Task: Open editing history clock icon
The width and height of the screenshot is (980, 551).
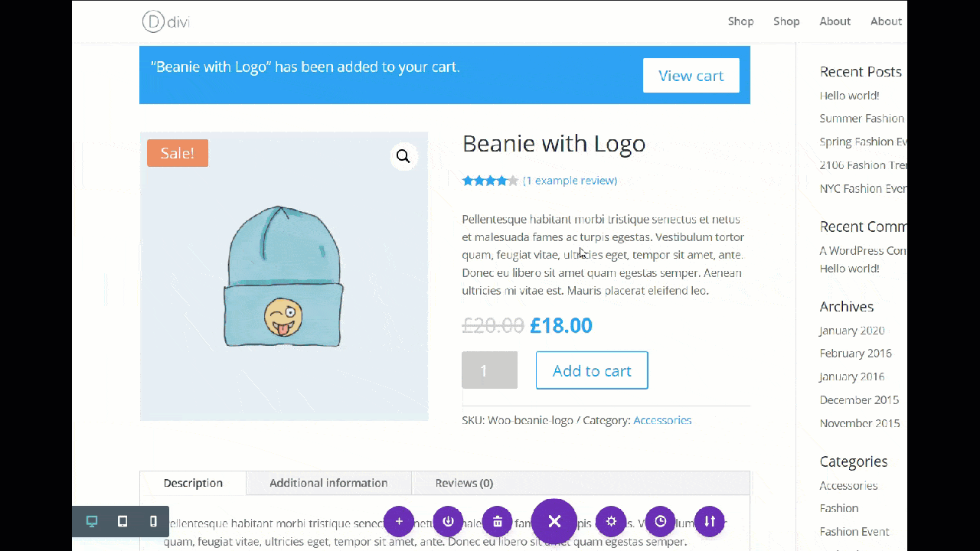Action: [x=661, y=521]
